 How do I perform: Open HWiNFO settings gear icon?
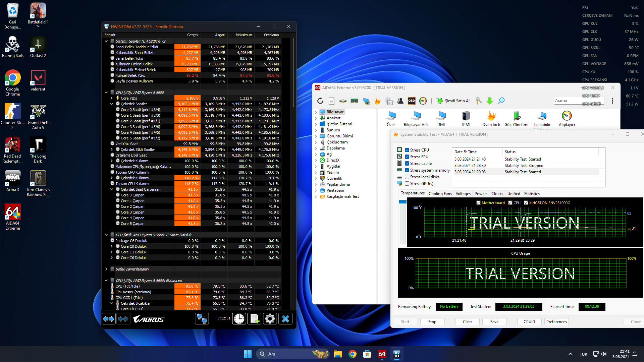[270, 318]
